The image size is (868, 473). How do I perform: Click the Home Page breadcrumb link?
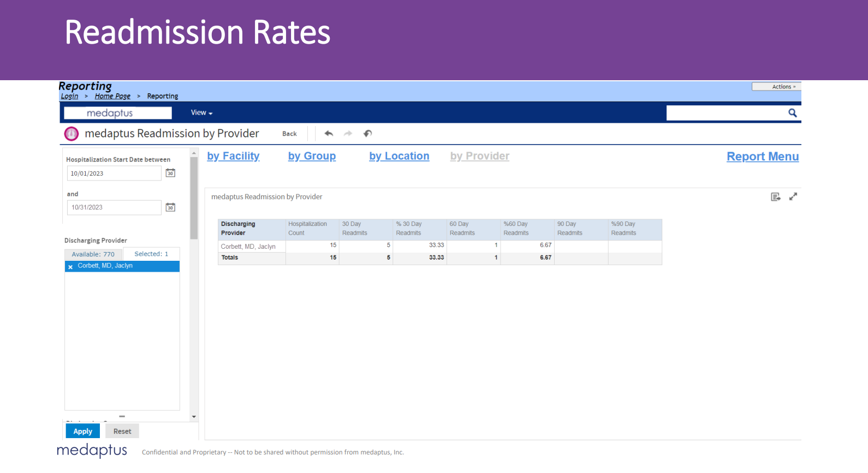coord(112,96)
